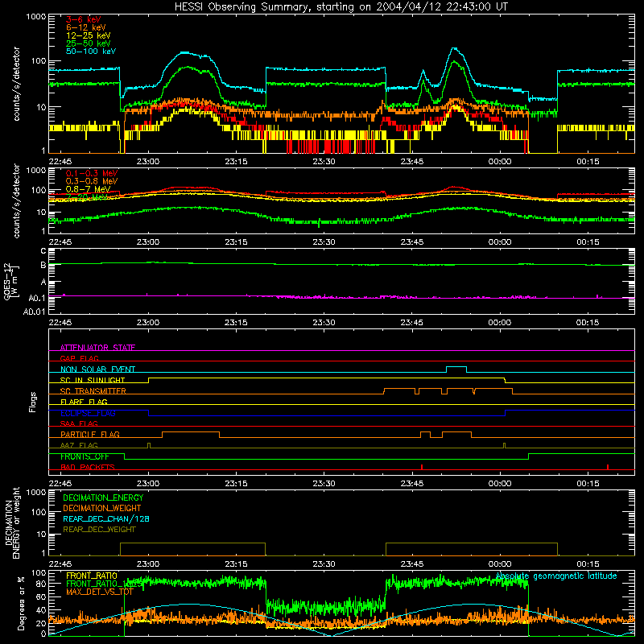The width and height of the screenshot is (644, 644).
Task: Select the DECIMATION_ENERGY legend label
Action: click(x=103, y=497)
